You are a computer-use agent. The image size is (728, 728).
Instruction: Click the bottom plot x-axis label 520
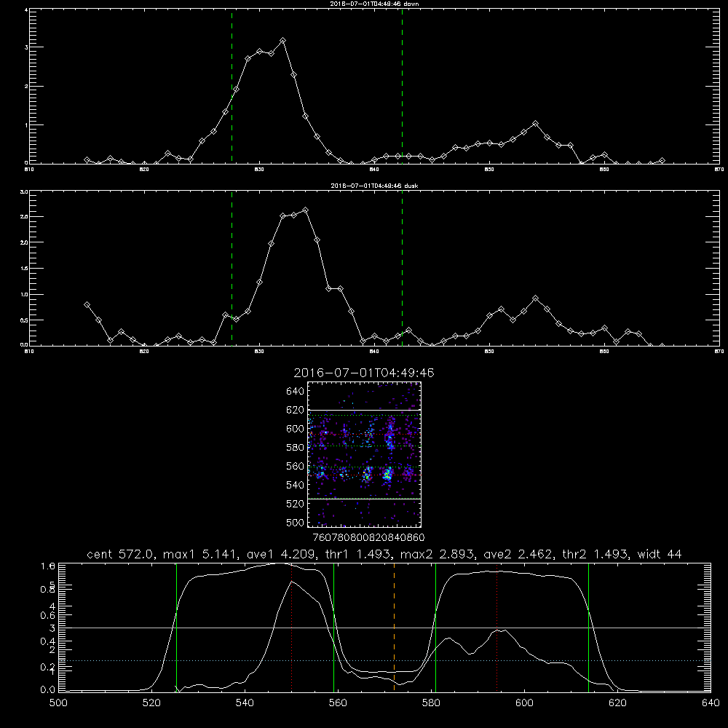(x=151, y=703)
